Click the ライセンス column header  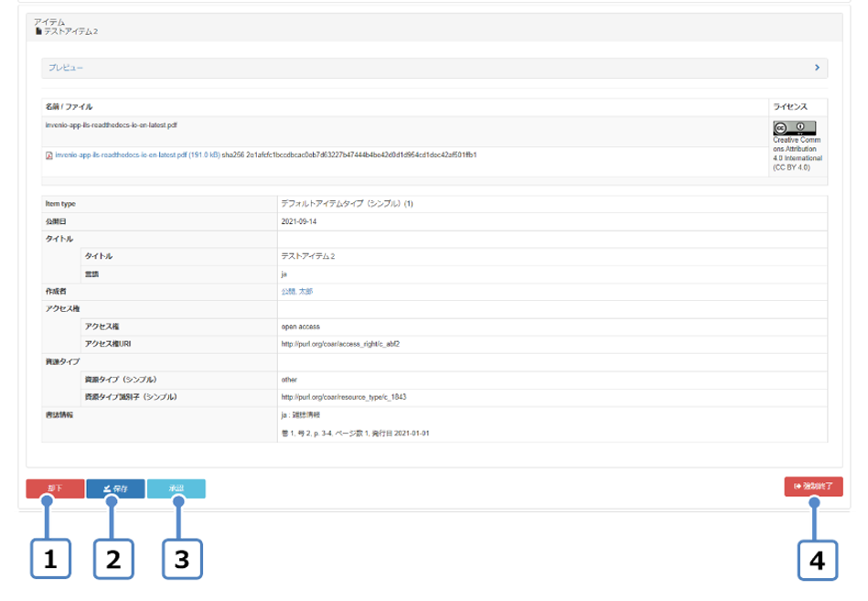click(x=790, y=107)
